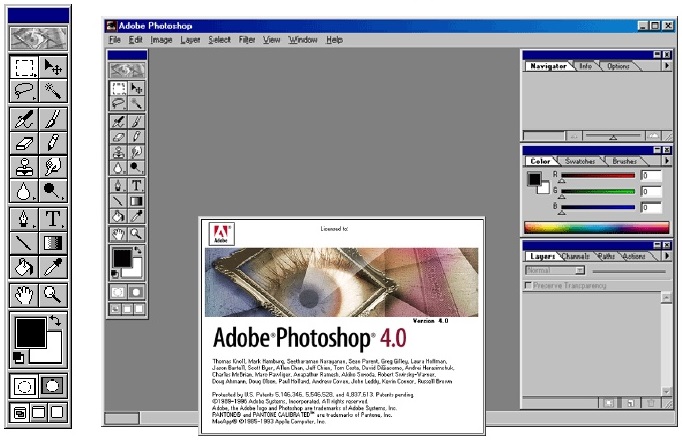This screenshot has height=440, width=682.
Task: Switch to the Actions tab
Action: 634,257
